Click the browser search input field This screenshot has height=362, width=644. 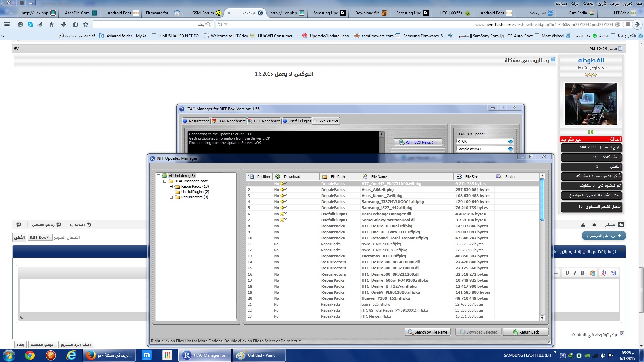pos(153,24)
